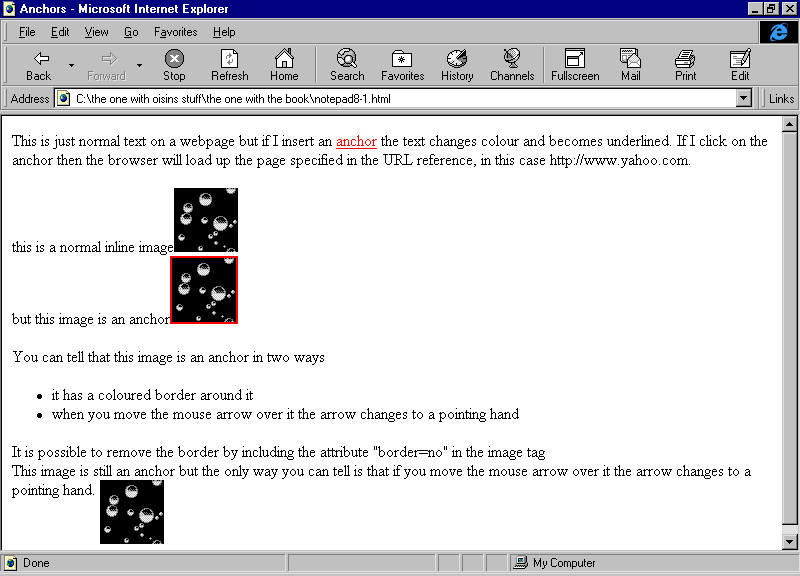Expand the Back button history dropdown
Viewport: 800px width, 576px height.
(71, 65)
